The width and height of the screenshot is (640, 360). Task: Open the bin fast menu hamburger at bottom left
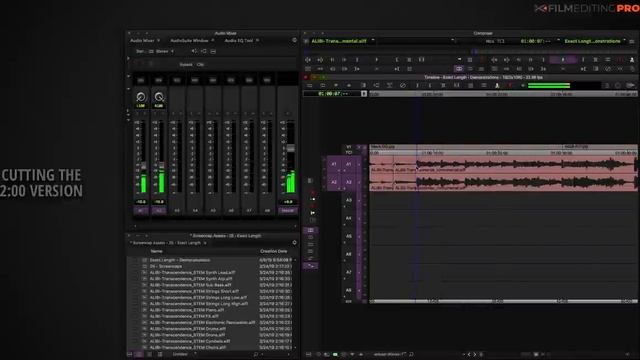tap(130, 354)
